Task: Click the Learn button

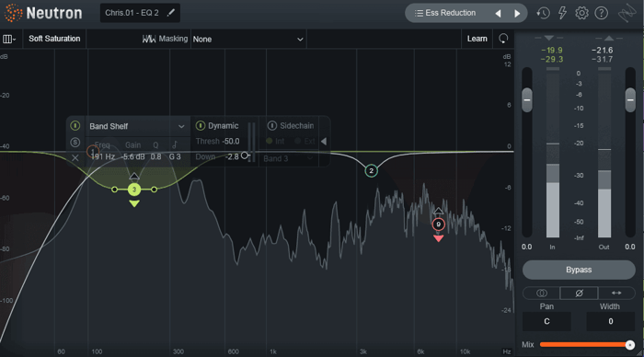Action: point(477,39)
